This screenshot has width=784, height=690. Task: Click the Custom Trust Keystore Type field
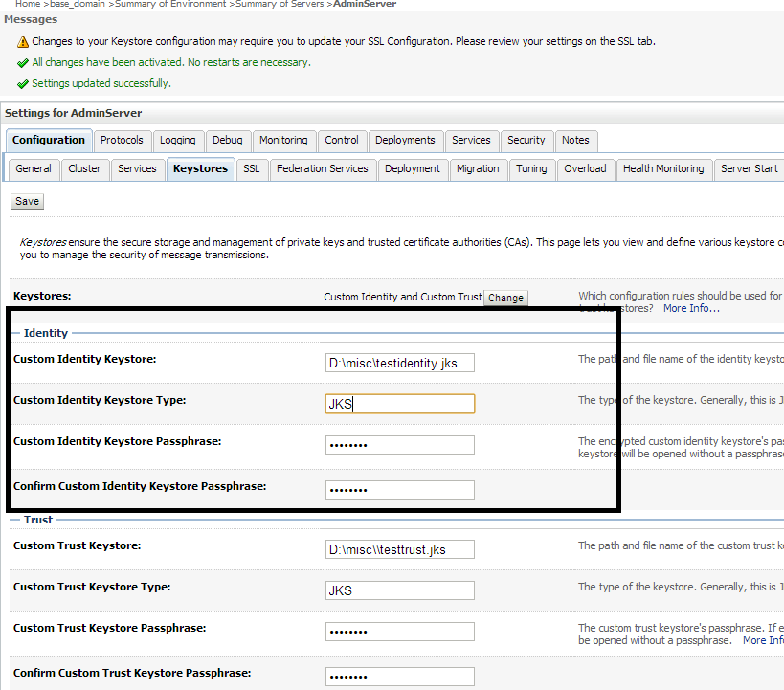399,590
